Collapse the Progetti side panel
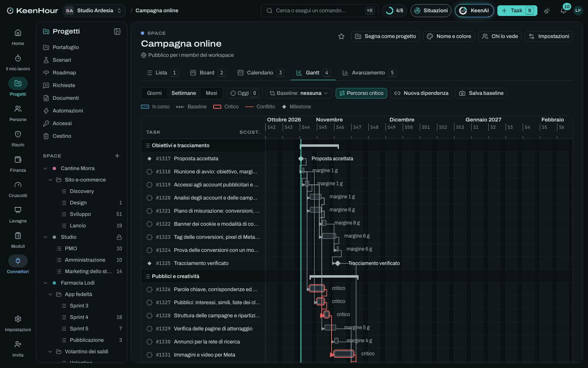Image resolution: width=588 pixels, height=368 pixels. coord(117,31)
